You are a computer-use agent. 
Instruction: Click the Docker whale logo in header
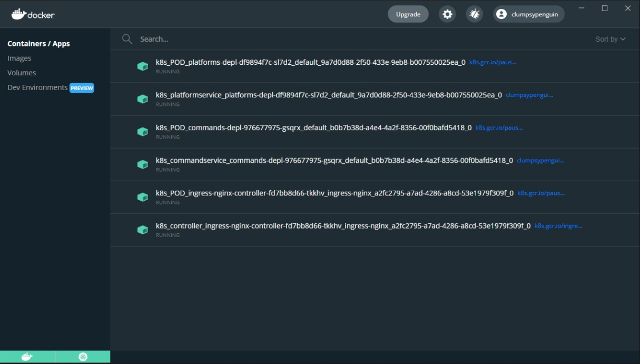pyautogui.click(x=33, y=14)
